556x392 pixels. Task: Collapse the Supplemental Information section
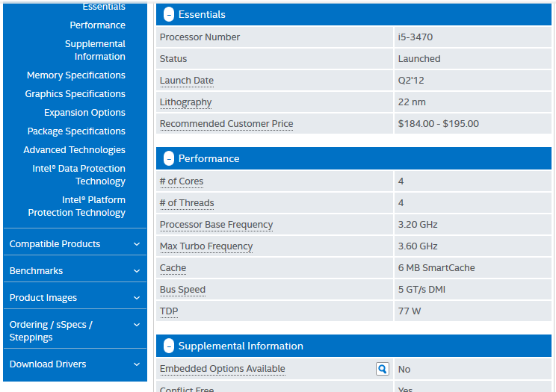tap(169, 346)
